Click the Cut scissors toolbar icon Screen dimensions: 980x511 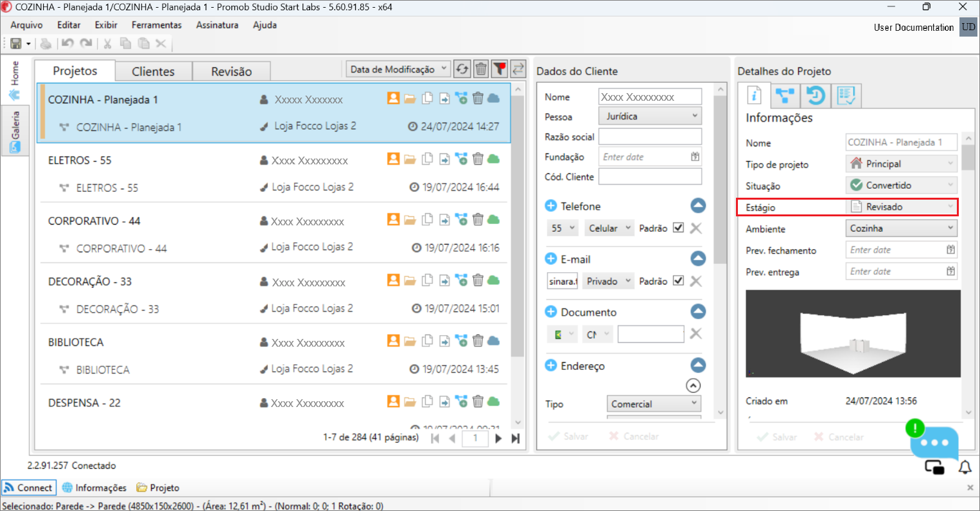(107, 44)
